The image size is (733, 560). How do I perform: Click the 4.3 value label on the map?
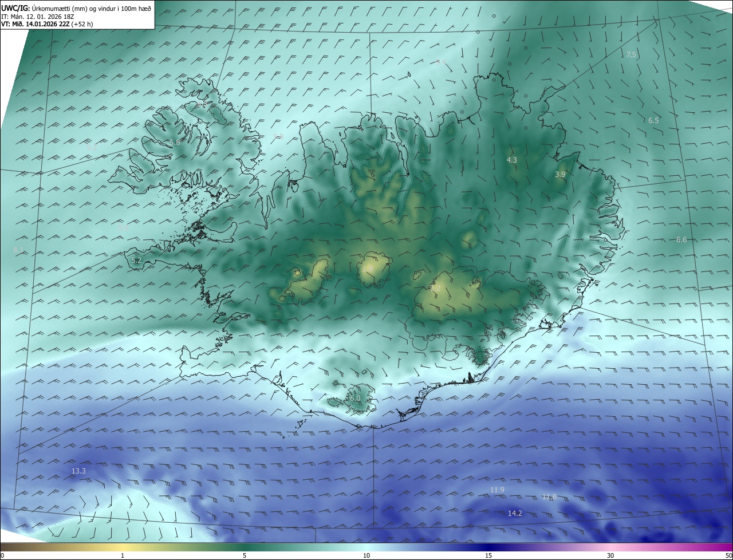tap(512, 160)
